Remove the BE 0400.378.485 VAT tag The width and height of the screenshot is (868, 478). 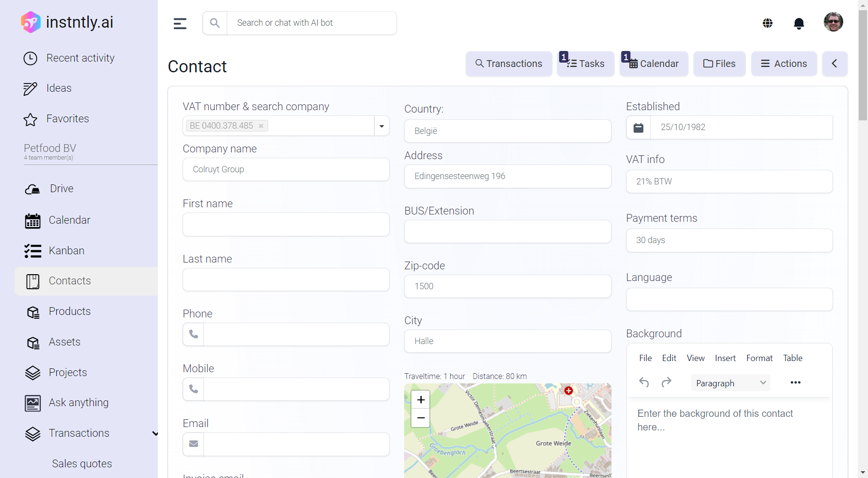261,126
